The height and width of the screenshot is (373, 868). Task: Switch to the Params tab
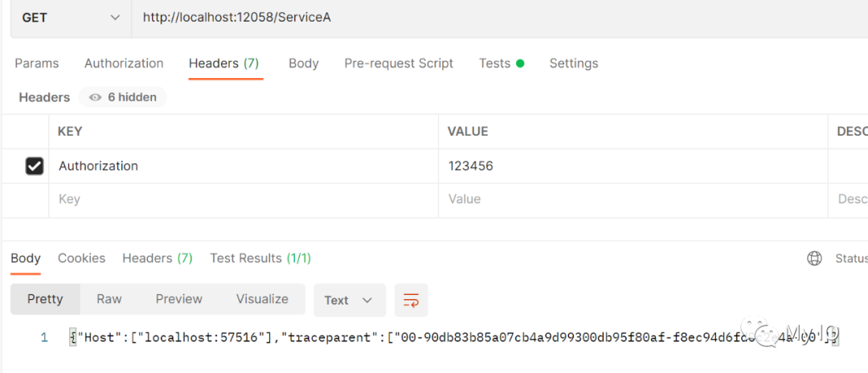37,64
